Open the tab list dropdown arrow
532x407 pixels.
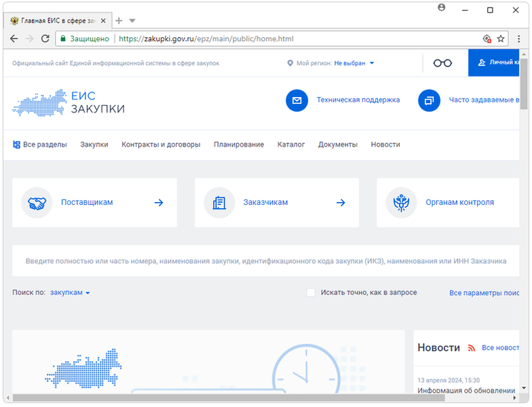(x=132, y=21)
